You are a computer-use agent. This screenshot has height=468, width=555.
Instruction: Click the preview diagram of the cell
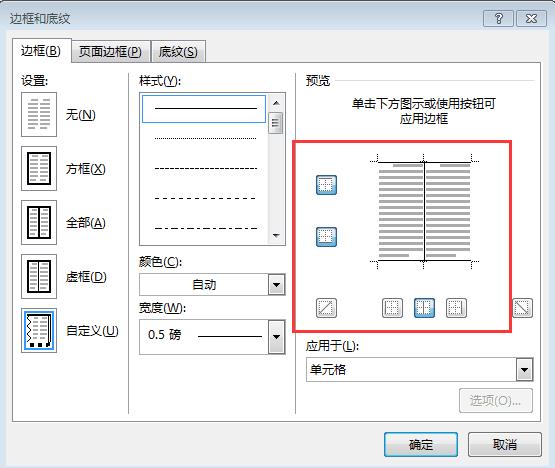(x=424, y=211)
